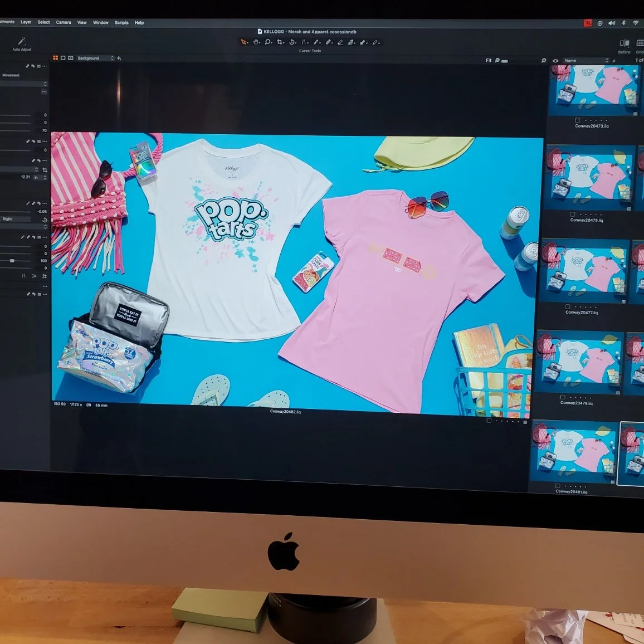This screenshot has height=644, width=644.
Task: Toggle checkbox below Conway20473.iiq thumbnail
Action: pyautogui.click(x=578, y=120)
